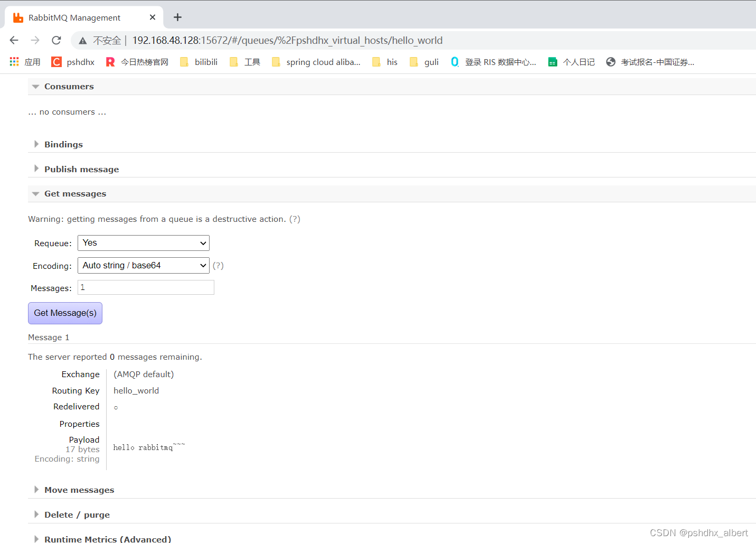Click the not-secure warning triangle icon
The width and height of the screenshot is (756, 543).
83,41
